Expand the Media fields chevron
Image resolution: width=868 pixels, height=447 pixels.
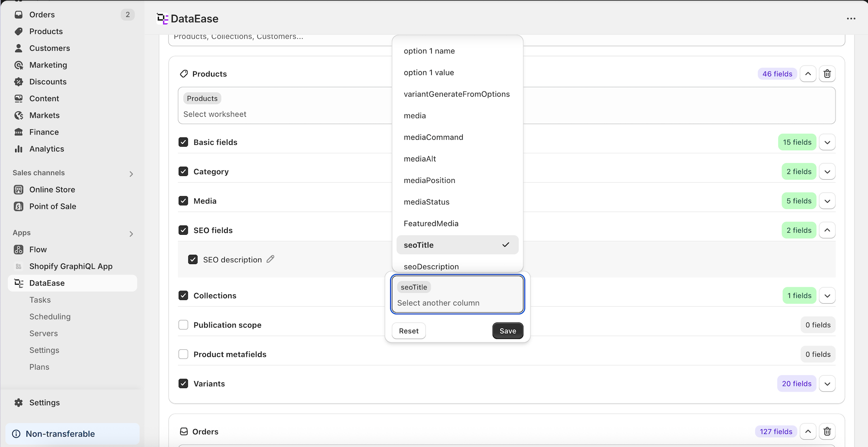[827, 201]
